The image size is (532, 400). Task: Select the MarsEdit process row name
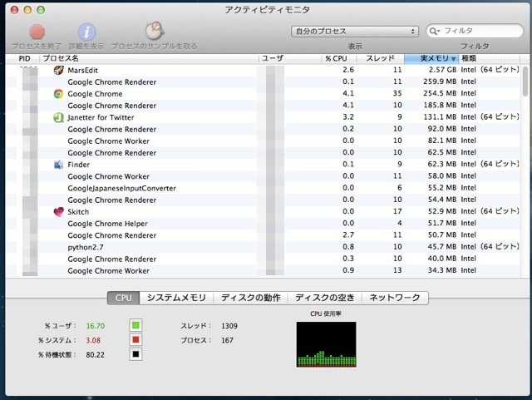pos(83,71)
